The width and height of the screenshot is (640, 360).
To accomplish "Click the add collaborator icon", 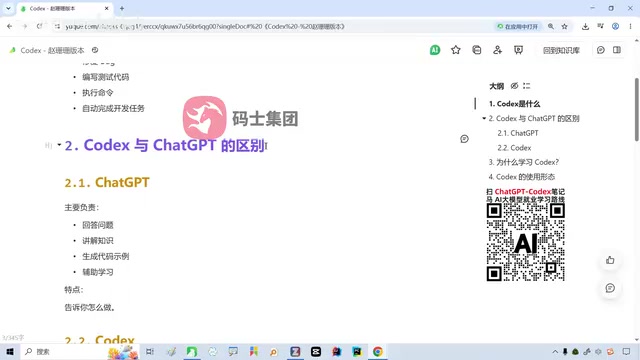I will (x=497, y=50).
